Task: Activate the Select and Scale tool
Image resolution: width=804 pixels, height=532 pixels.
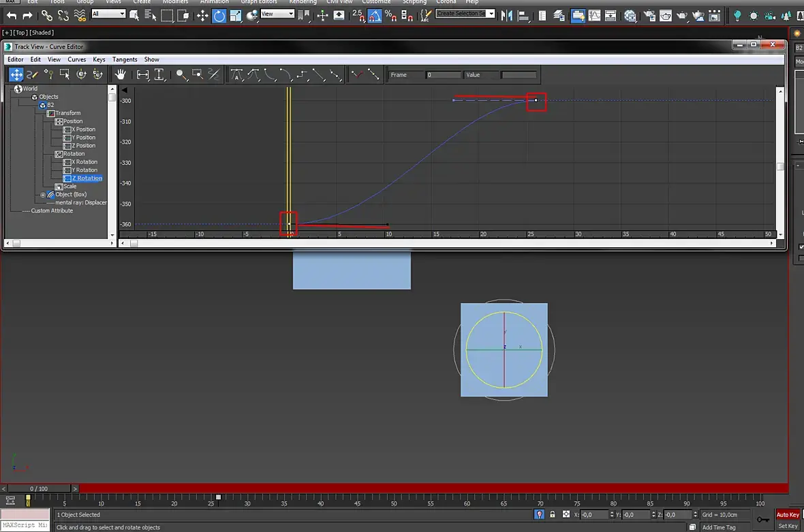Action: click(x=235, y=16)
